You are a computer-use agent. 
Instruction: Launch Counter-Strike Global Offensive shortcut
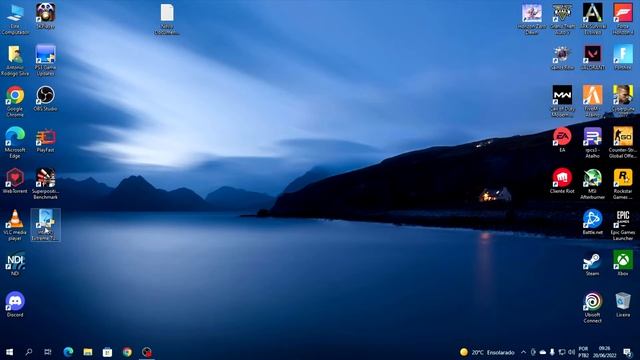(x=623, y=142)
